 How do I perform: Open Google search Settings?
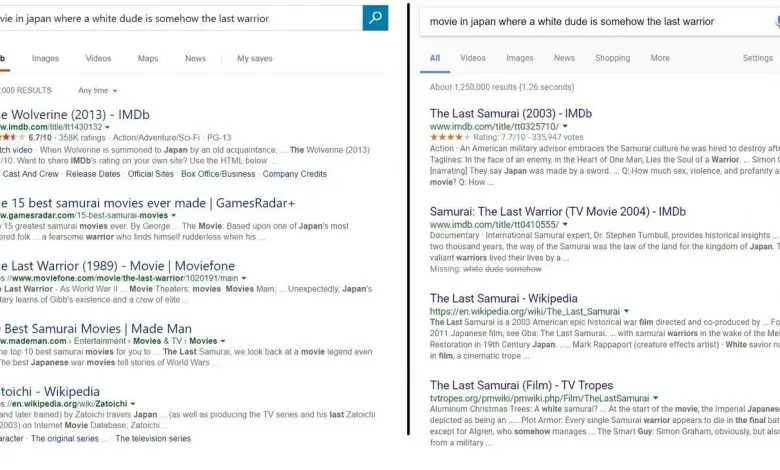757,58
